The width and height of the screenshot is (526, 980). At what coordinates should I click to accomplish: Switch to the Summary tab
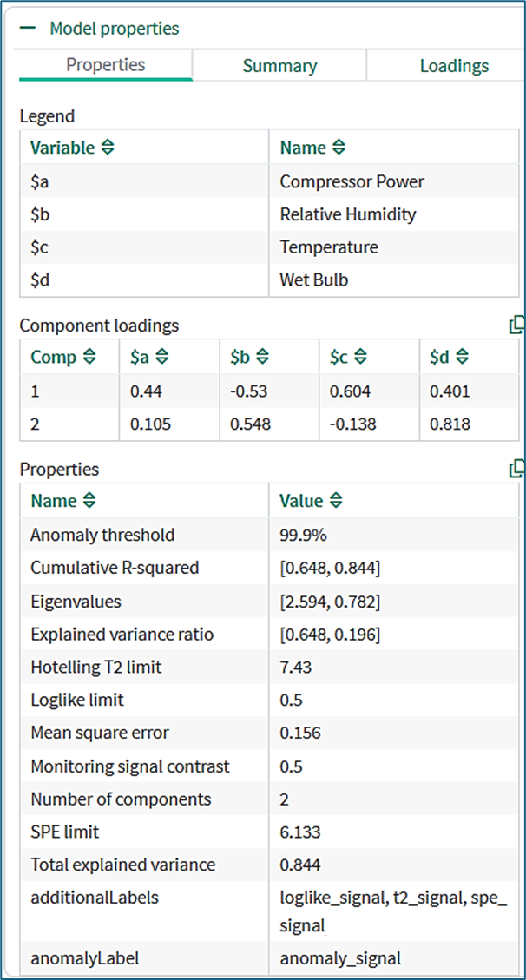pos(279,66)
